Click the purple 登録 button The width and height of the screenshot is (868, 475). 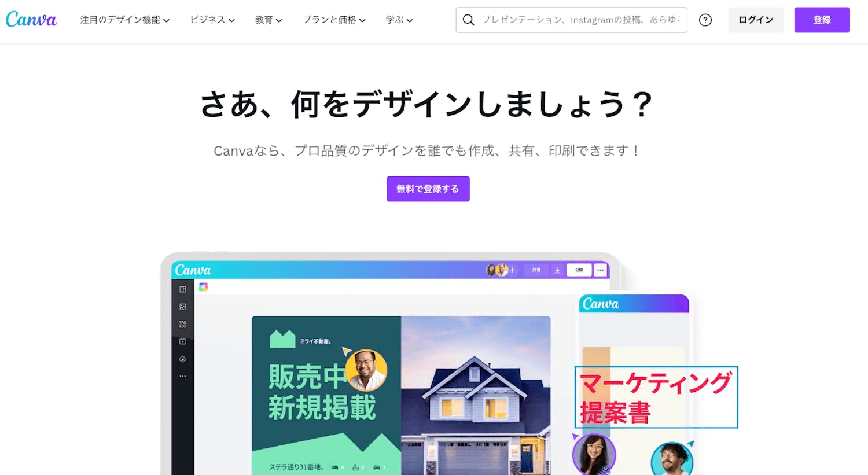point(822,20)
